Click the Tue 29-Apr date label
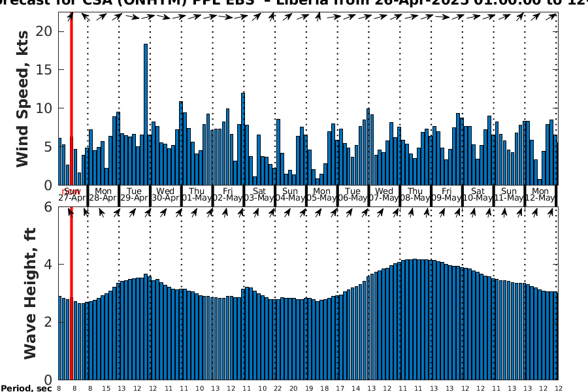 [x=134, y=195]
